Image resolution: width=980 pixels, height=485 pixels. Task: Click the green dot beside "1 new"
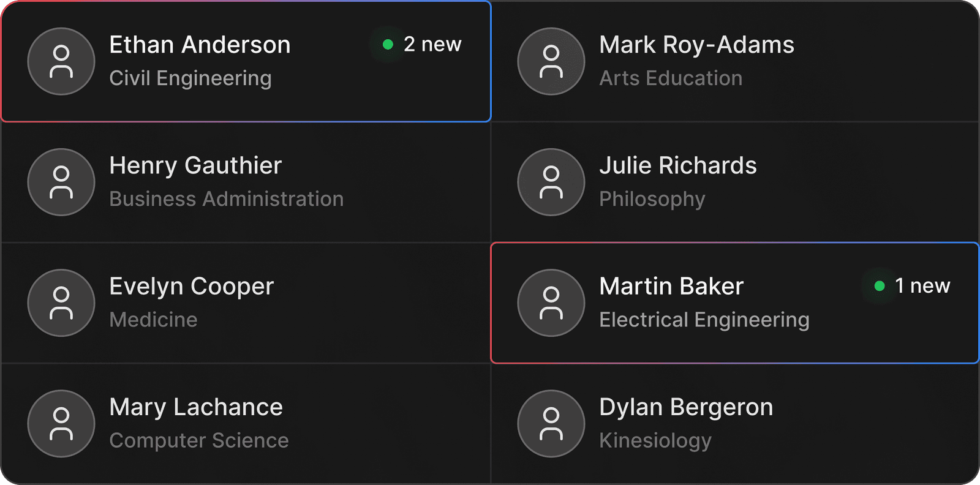(880, 286)
